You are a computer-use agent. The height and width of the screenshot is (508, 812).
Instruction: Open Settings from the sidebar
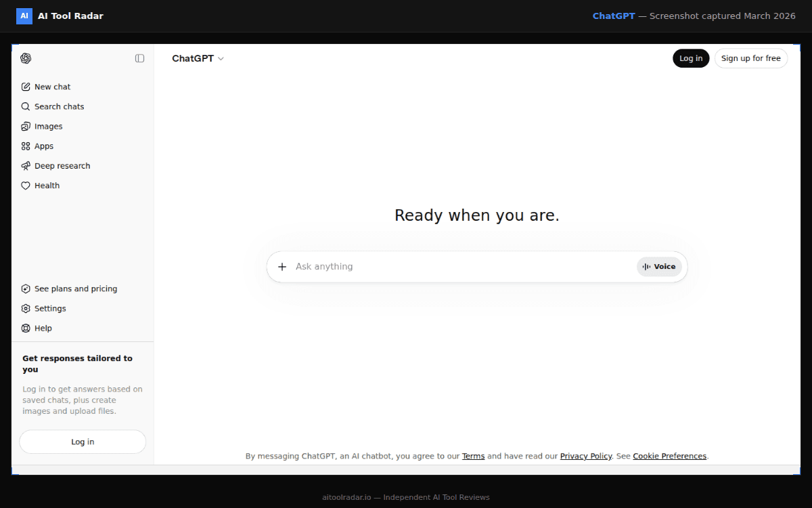coord(49,308)
